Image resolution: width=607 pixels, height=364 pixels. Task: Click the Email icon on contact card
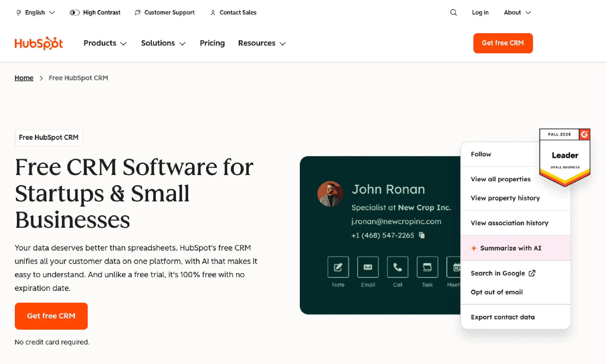click(368, 267)
